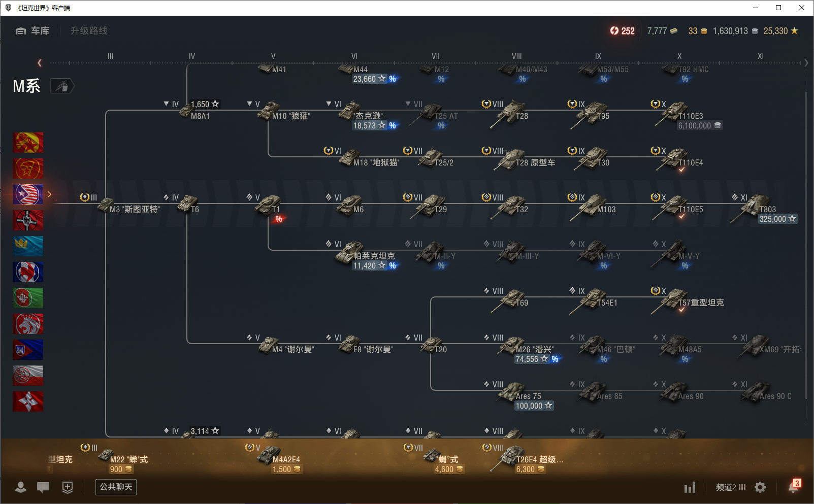Select the blue-red flag with shield emblem
Screen dimensions: 814x504
[x=28, y=350]
